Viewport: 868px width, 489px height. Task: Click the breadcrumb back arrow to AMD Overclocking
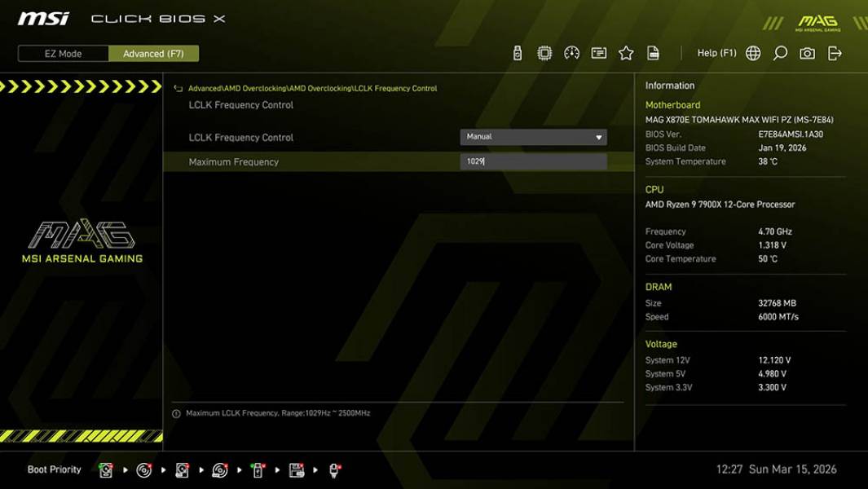(175, 89)
